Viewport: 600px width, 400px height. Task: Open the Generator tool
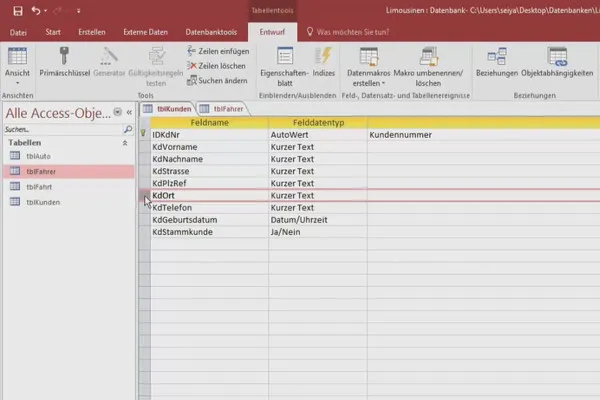pyautogui.click(x=109, y=61)
